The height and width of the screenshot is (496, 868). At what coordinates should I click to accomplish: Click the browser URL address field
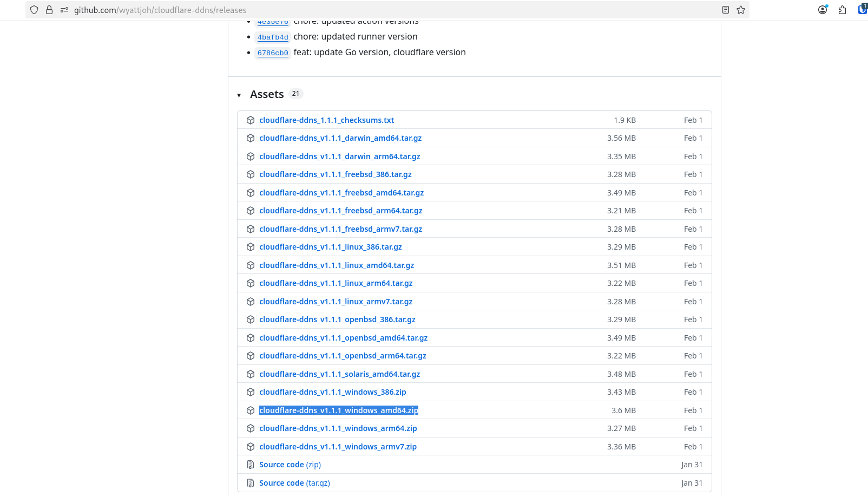pos(379,10)
